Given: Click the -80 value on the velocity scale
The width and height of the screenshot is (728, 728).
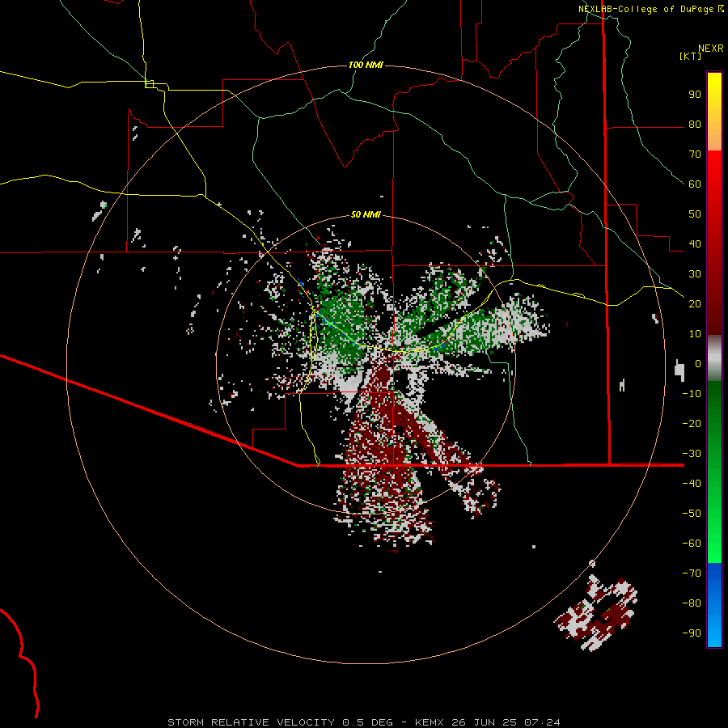Looking at the screenshot, I should pos(692,603).
